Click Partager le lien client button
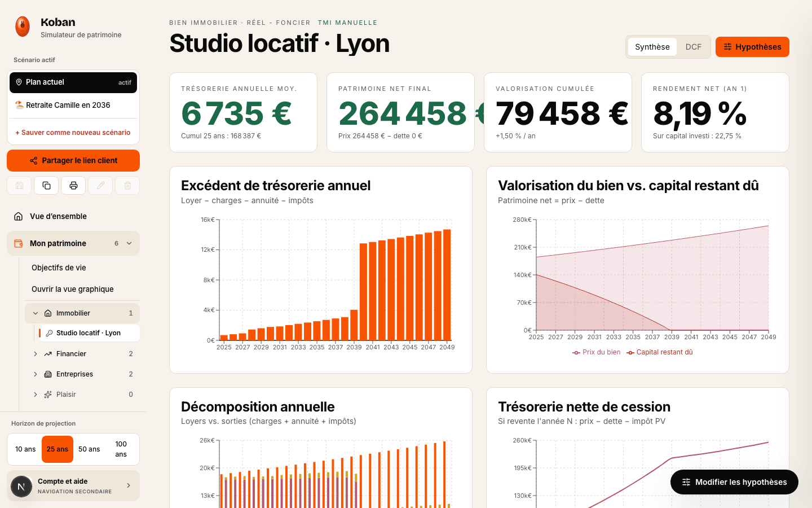 pos(73,160)
